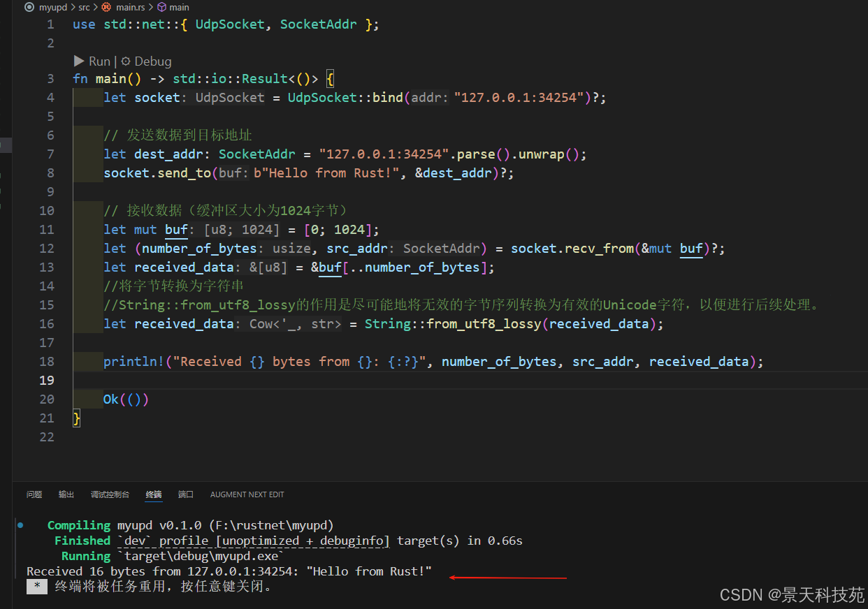Image resolution: width=868 pixels, height=609 pixels.
Task: Click number_of_bytes in the tuple on line 12
Action: coord(199,248)
